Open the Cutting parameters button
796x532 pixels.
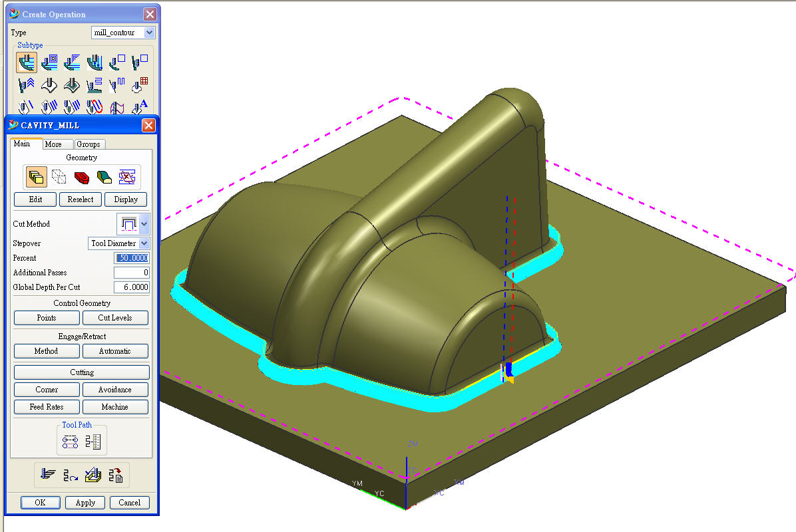point(82,372)
